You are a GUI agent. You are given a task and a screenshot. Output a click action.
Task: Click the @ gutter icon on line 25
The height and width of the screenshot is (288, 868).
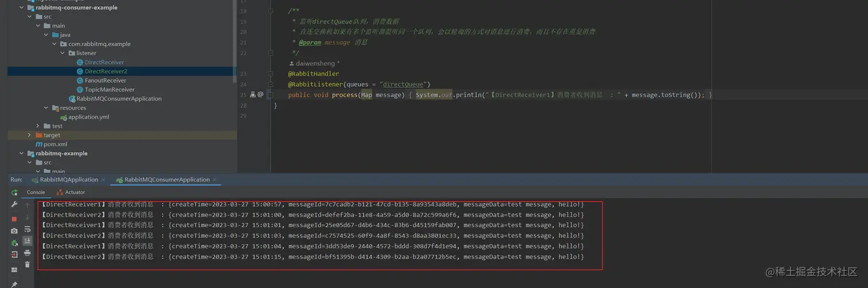click(261, 95)
